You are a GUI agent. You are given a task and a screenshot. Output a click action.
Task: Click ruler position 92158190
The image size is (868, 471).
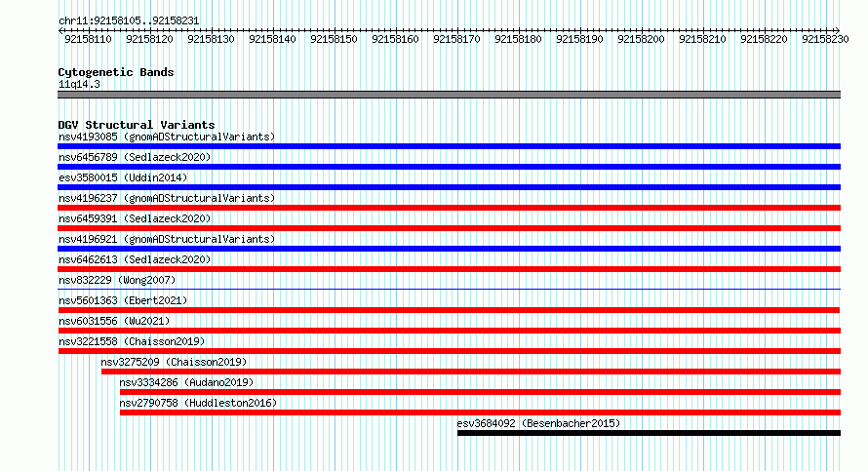579,39
